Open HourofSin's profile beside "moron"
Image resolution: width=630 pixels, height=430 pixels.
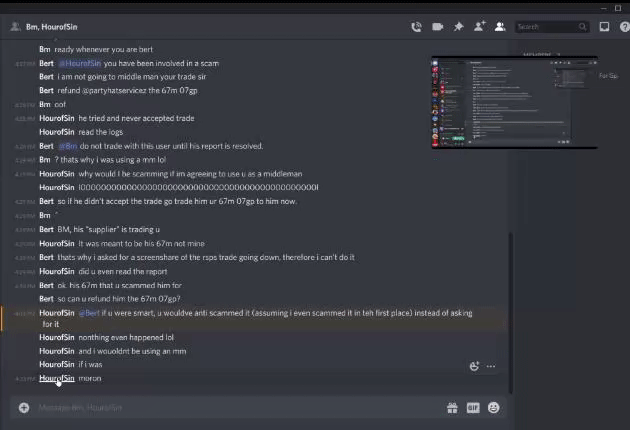click(57, 378)
